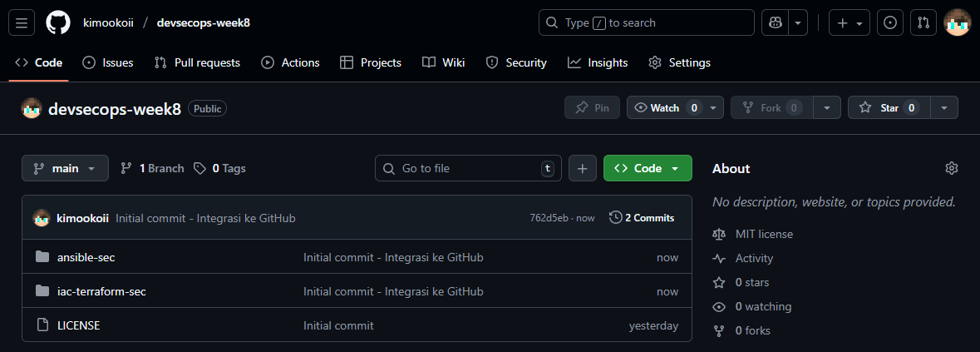Click the user profile avatar top right
Viewport: 980px width, 352px height.
pos(957,22)
